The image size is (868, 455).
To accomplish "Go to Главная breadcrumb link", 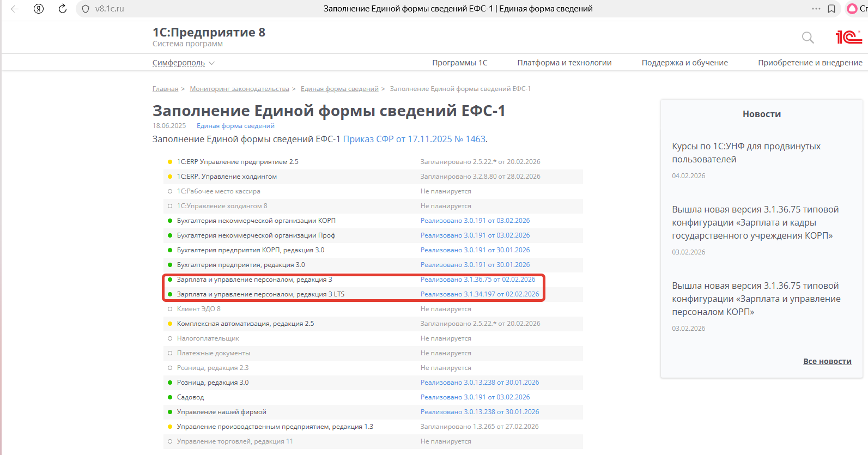I will pyautogui.click(x=165, y=89).
